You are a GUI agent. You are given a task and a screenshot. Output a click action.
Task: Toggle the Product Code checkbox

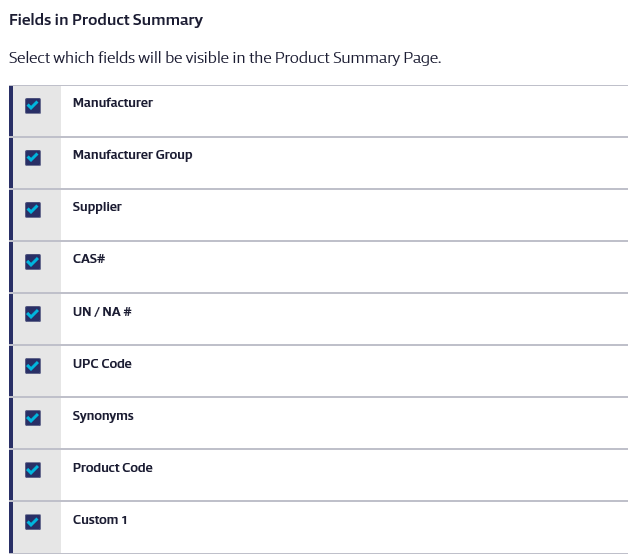pos(33,470)
